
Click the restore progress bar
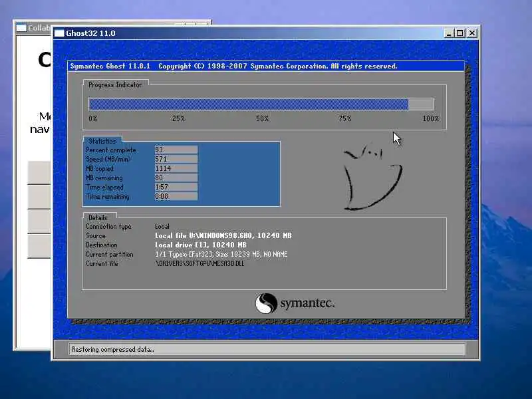point(261,104)
